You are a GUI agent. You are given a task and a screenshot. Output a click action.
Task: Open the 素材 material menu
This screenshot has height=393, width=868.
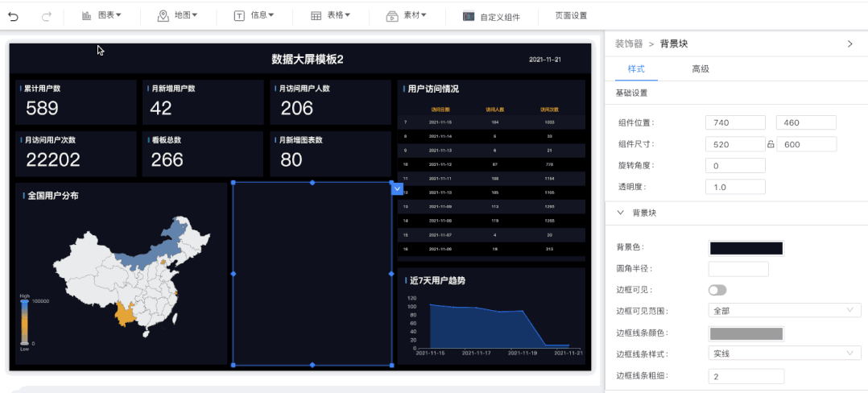tap(407, 15)
